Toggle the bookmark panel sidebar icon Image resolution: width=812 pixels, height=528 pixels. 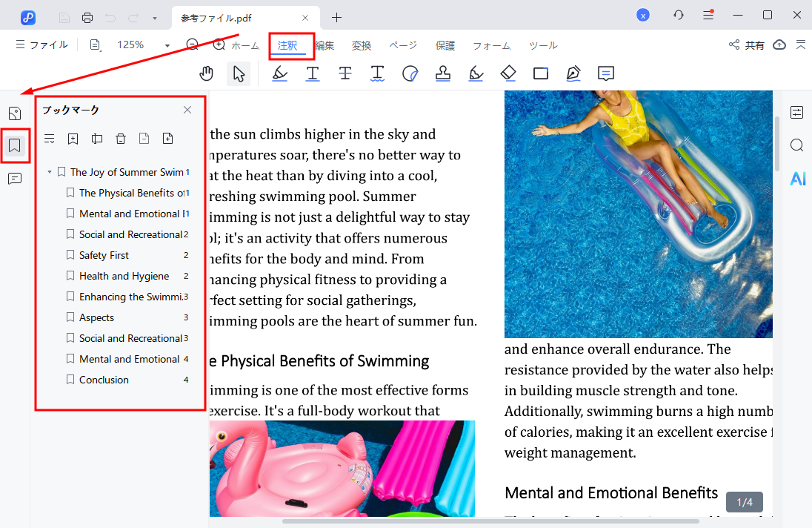tap(14, 145)
